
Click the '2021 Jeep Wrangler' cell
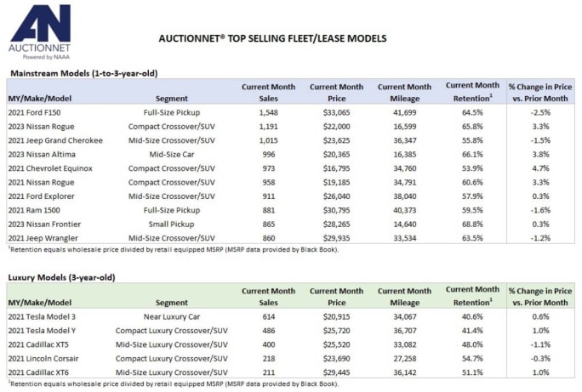pos(43,238)
